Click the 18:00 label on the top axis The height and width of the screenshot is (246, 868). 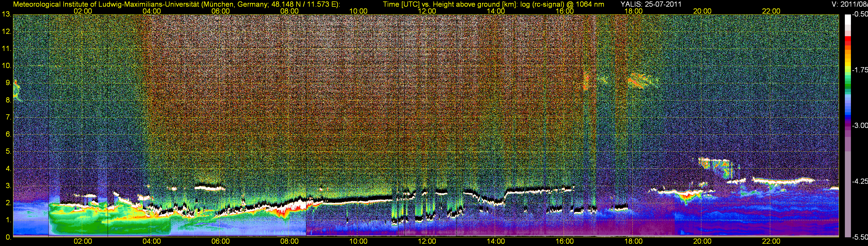tap(633, 11)
